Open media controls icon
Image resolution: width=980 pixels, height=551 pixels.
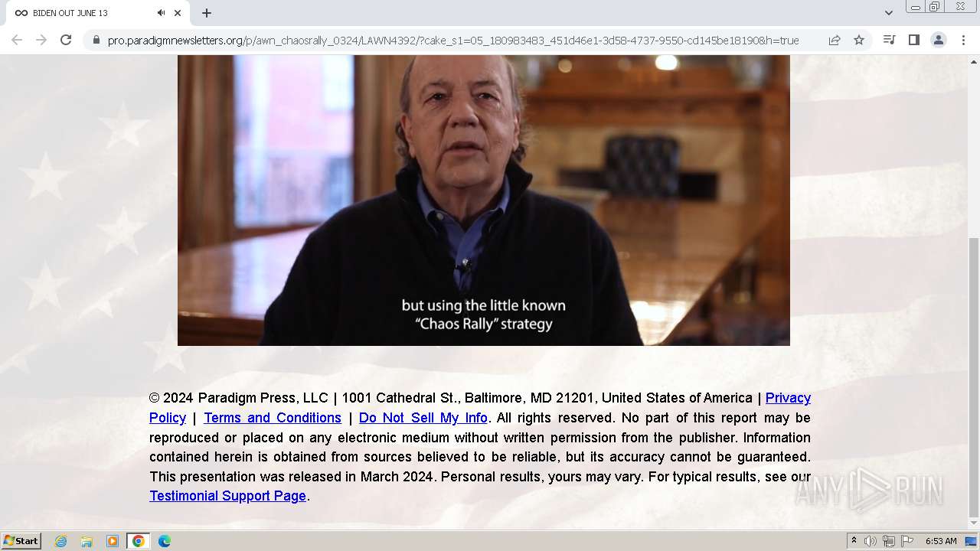click(889, 40)
